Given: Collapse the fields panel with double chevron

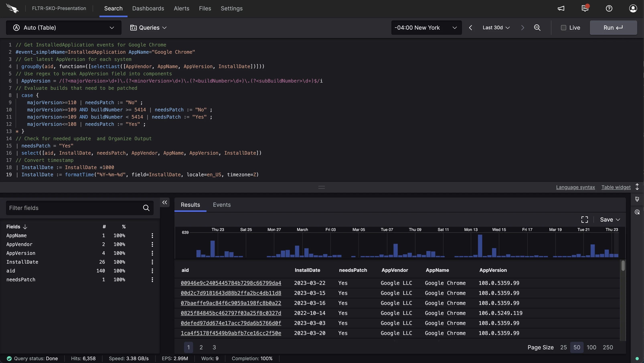Looking at the screenshot, I should (164, 202).
